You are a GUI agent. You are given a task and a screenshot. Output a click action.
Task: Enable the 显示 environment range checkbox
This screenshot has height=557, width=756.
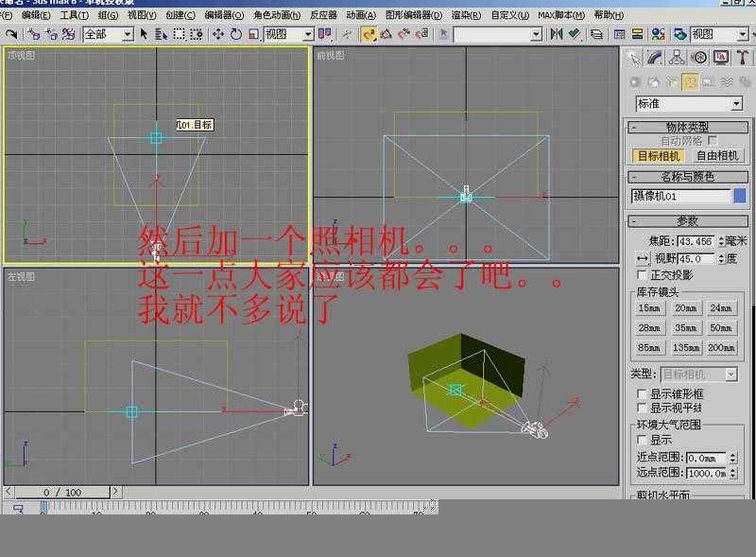[642, 440]
